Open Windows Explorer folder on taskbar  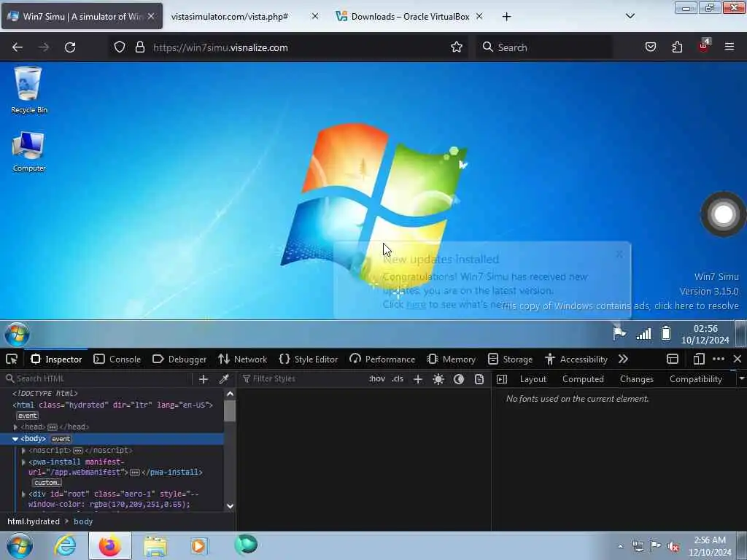pos(155,545)
